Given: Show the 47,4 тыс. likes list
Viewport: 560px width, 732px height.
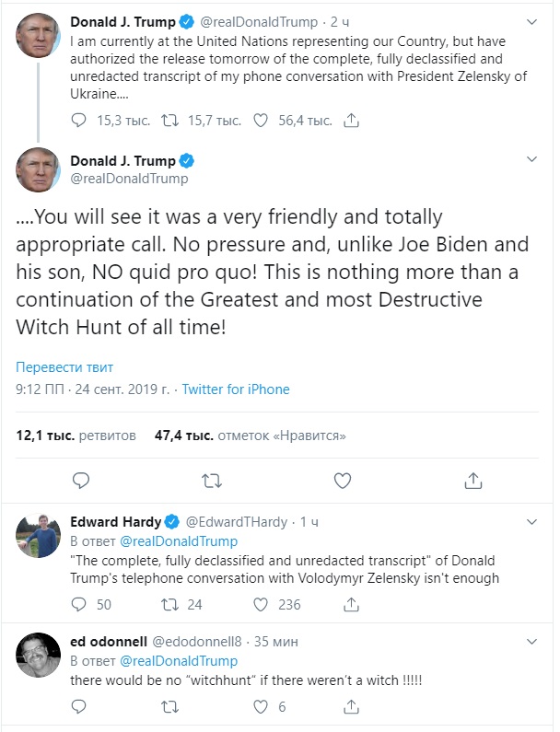Looking at the screenshot, I should tap(251, 435).
